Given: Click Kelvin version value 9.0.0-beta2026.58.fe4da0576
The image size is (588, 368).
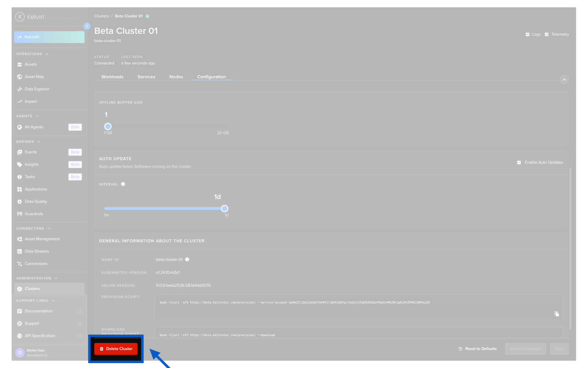Looking at the screenshot, I should coord(183,286).
